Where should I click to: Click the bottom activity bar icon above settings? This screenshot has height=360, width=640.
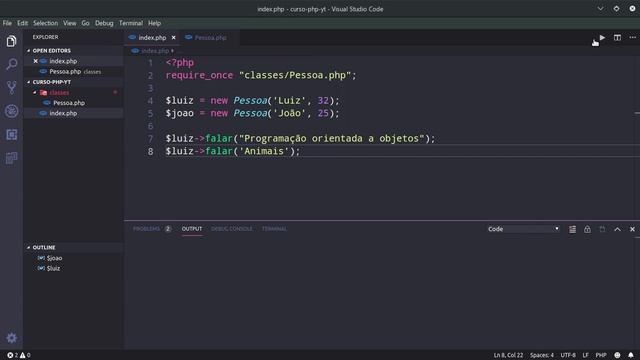point(11,158)
